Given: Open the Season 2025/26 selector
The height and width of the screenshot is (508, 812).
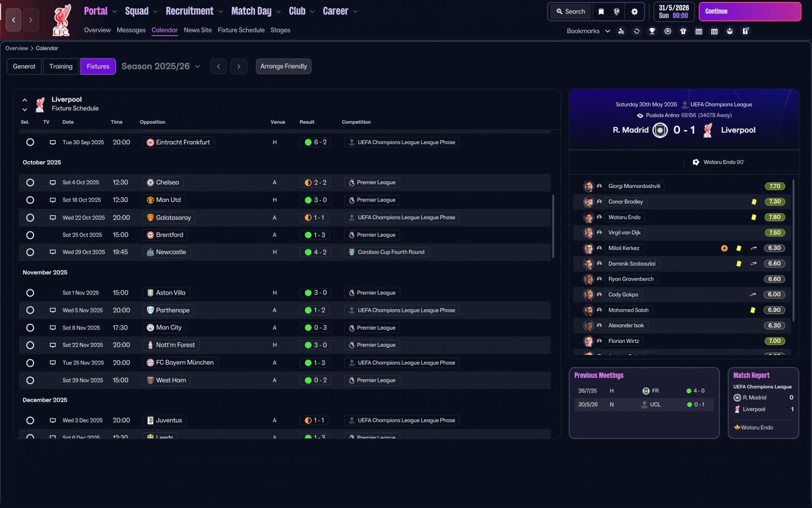Looking at the screenshot, I should tap(161, 67).
